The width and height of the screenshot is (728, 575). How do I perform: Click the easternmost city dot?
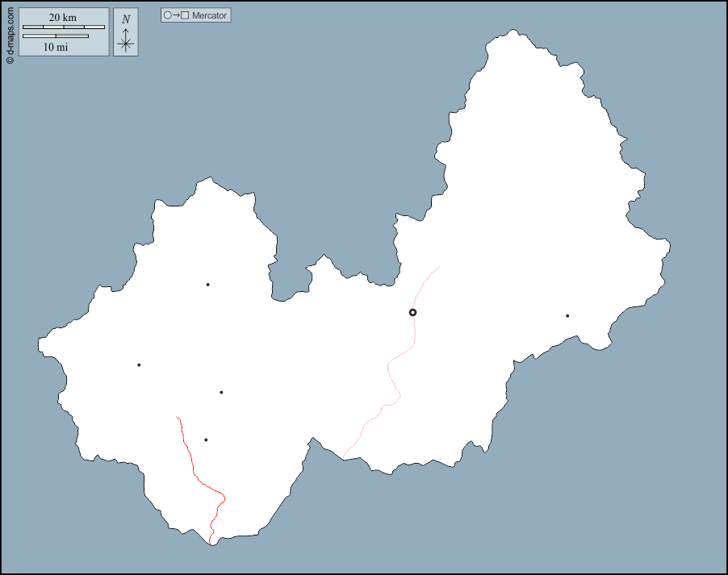point(567,315)
